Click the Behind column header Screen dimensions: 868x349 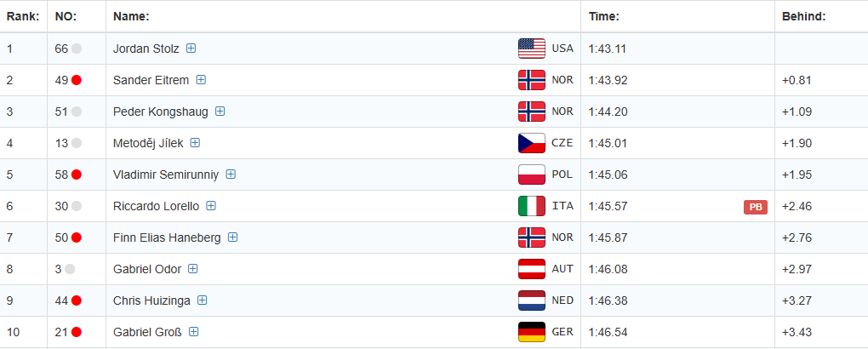pyautogui.click(x=803, y=16)
